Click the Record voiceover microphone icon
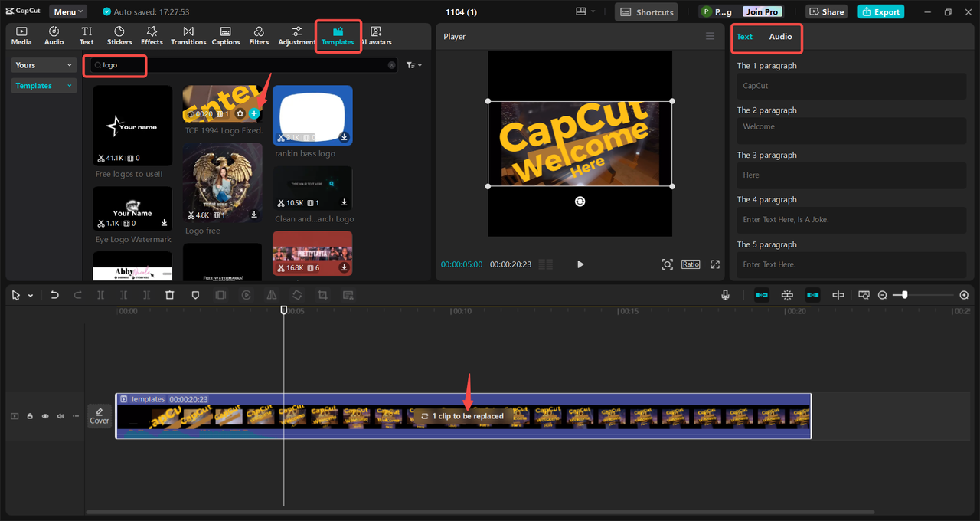Screen dimensions: 980x521 725,295
